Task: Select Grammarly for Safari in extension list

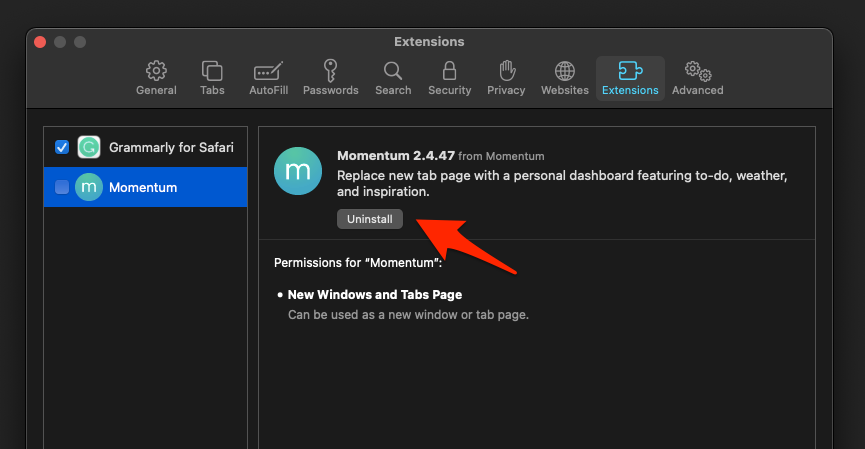Action: click(x=171, y=147)
